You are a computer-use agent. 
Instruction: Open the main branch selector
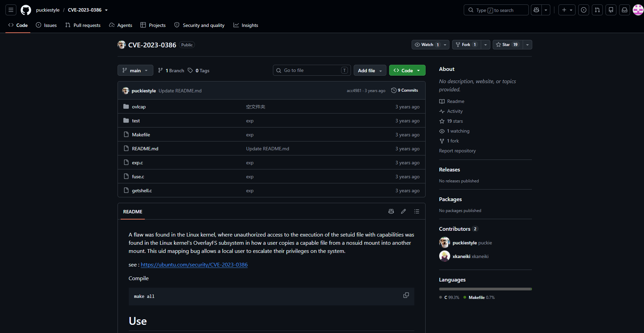pos(135,70)
